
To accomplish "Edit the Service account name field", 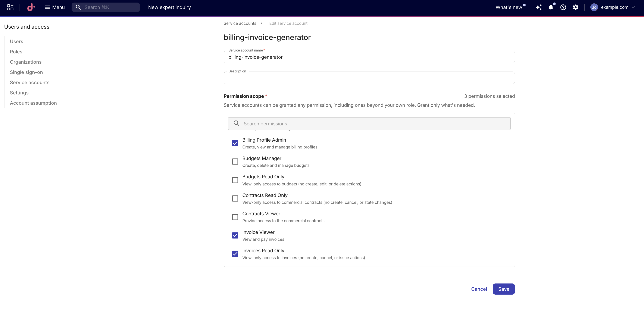I will click(369, 57).
